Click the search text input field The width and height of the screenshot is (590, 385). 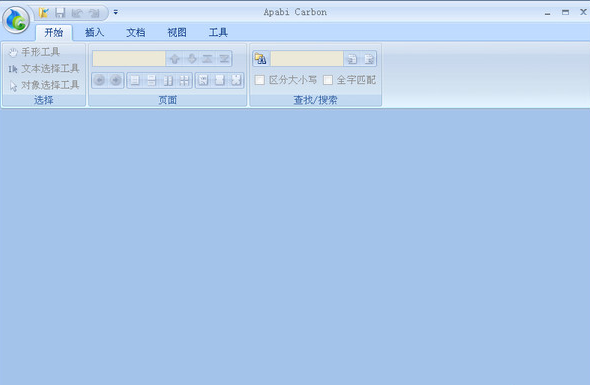[307, 59]
